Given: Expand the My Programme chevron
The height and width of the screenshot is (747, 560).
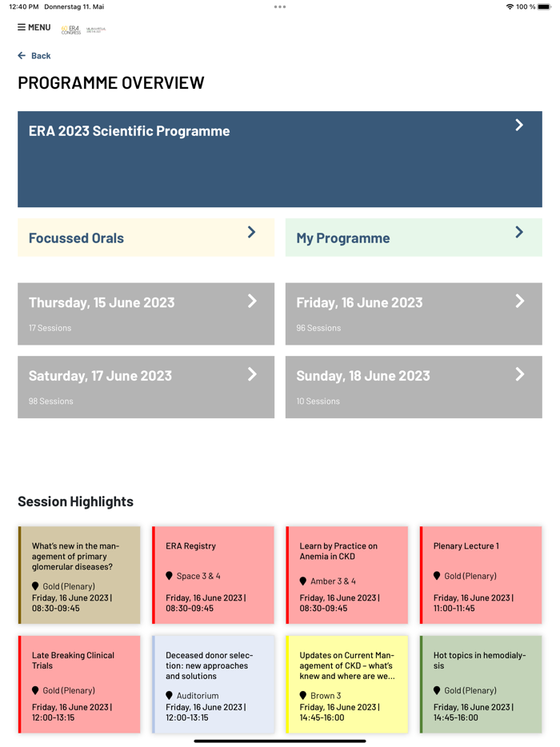Looking at the screenshot, I should (x=519, y=232).
